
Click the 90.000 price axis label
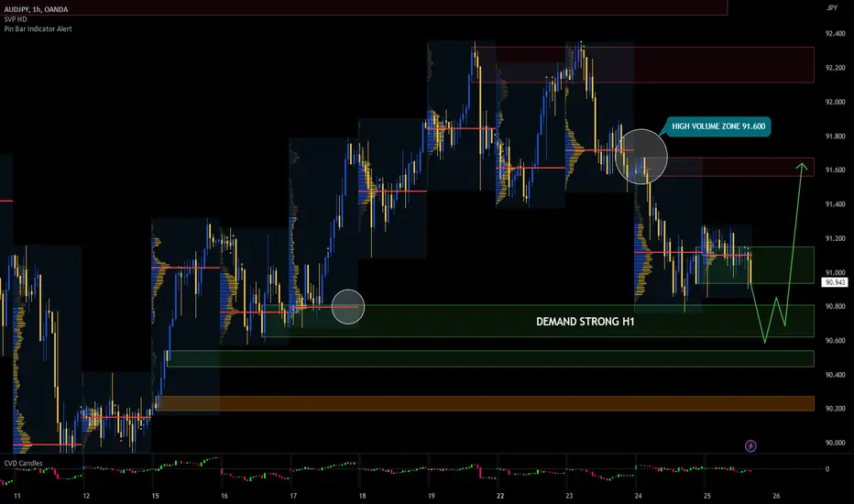pyautogui.click(x=835, y=443)
